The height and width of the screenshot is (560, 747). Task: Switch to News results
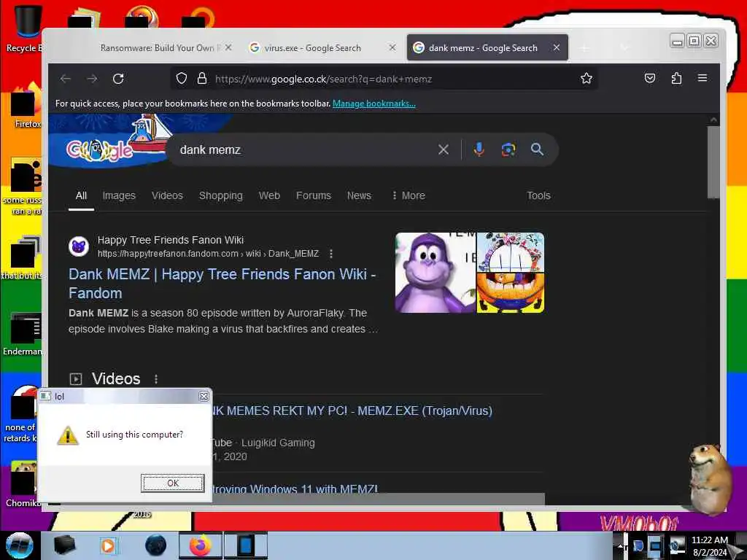[x=359, y=195]
